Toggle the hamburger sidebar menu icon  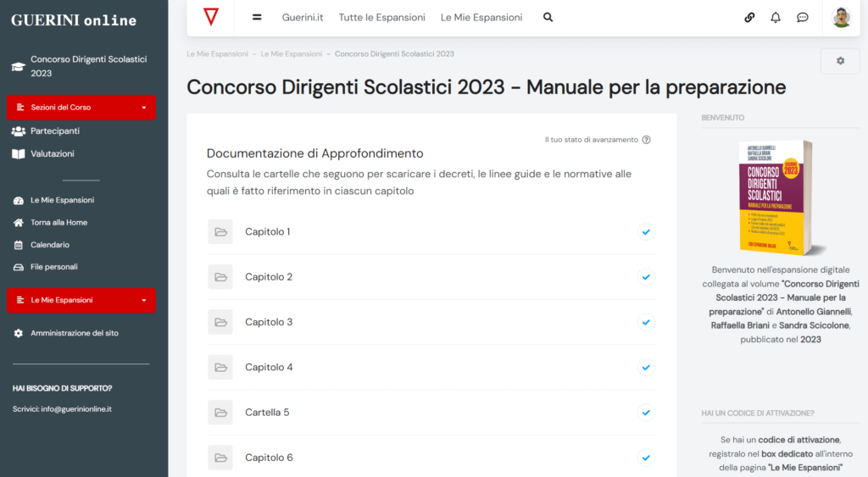point(257,17)
